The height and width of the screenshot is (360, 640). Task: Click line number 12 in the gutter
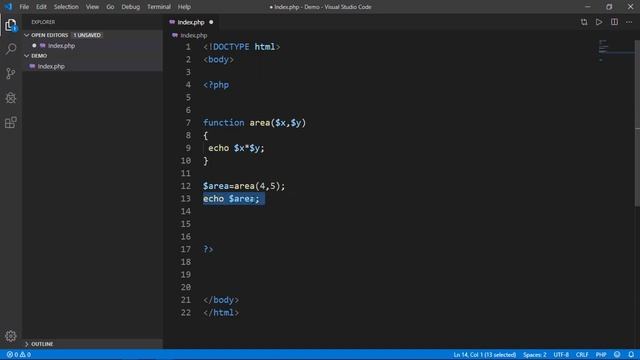click(186, 186)
